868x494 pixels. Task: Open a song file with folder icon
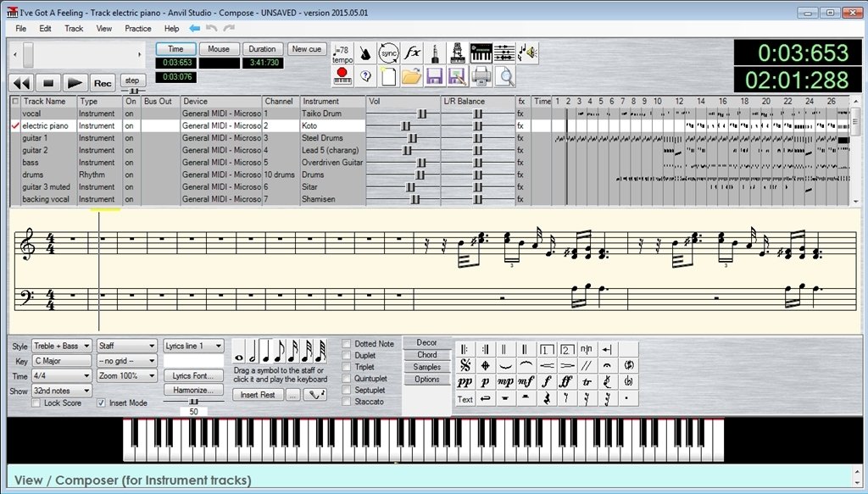pyautogui.click(x=412, y=76)
